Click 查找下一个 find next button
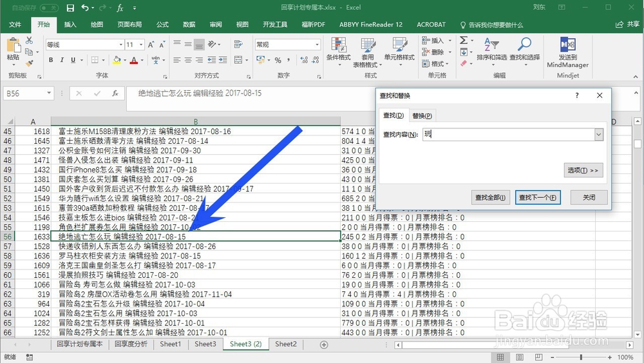 tap(538, 197)
